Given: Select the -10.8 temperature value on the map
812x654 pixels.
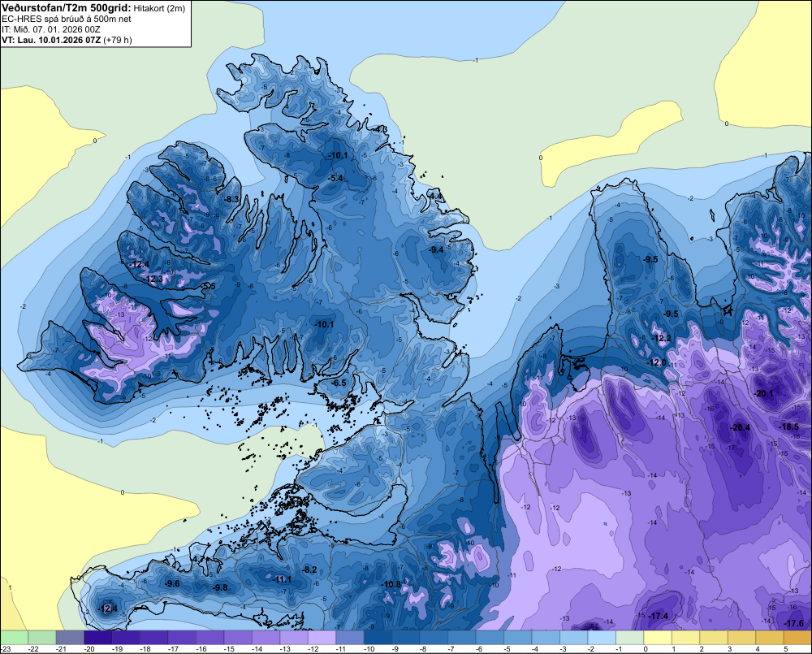Looking at the screenshot, I should 391,584.
